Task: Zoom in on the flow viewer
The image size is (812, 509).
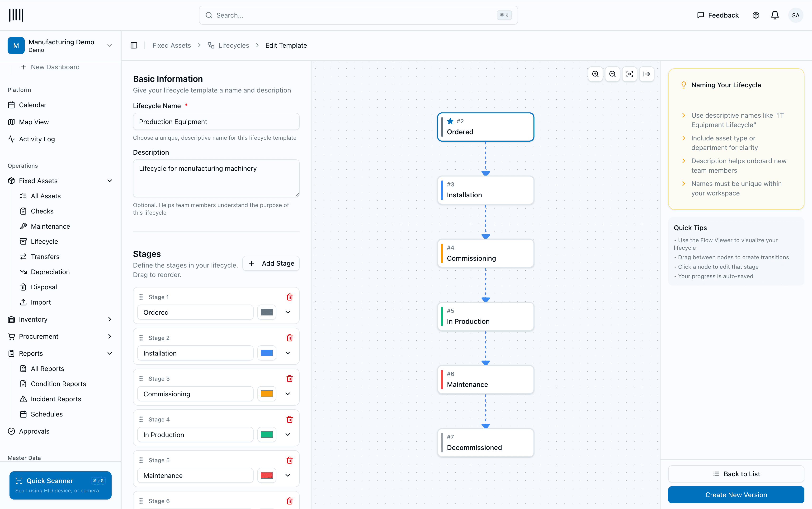Action: 595,74
